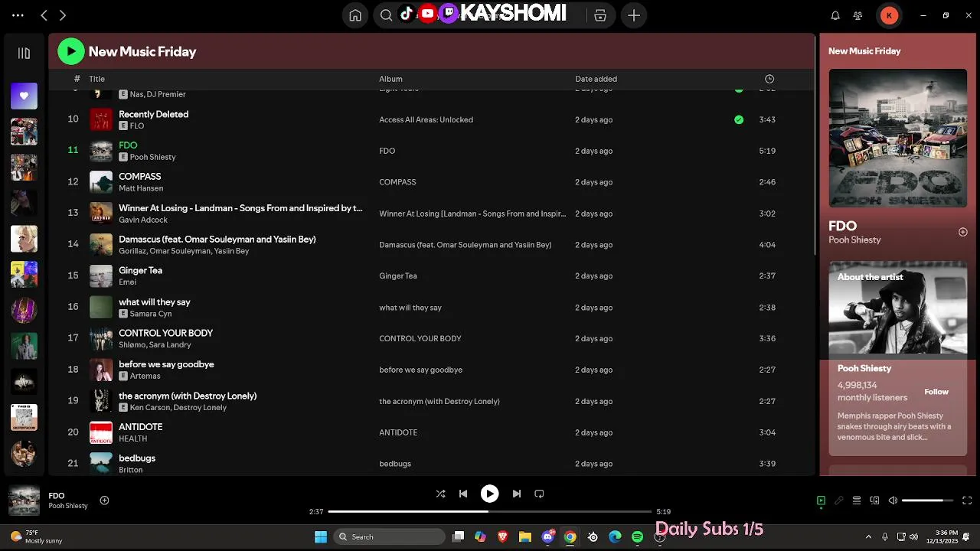The image size is (980, 551).
Task: Open the play queue
Action: pos(857,500)
